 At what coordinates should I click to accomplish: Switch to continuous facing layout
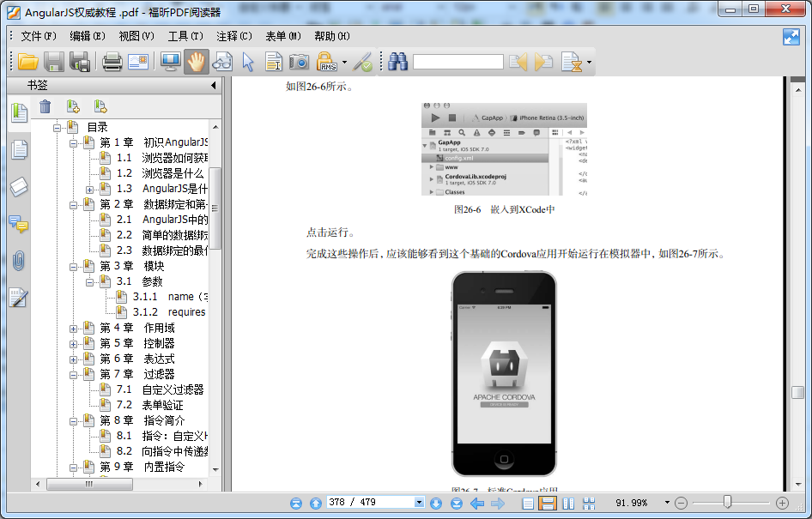(589, 503)
